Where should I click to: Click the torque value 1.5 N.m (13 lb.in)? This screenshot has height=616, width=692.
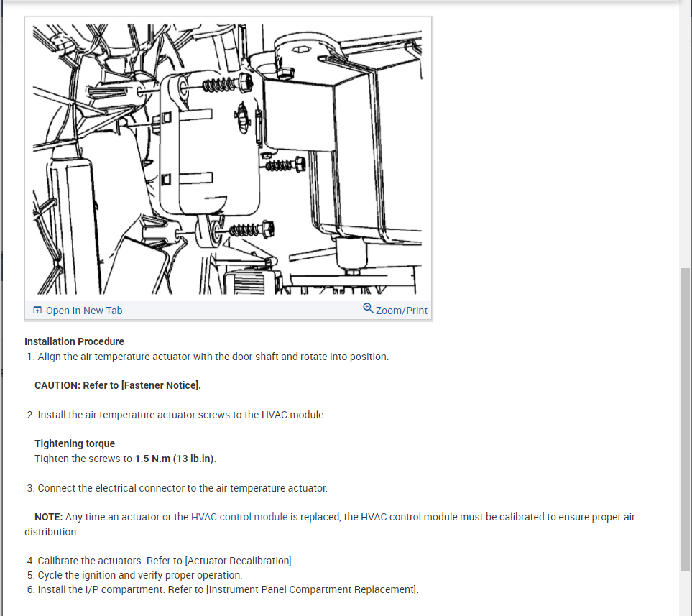[175, 459]
